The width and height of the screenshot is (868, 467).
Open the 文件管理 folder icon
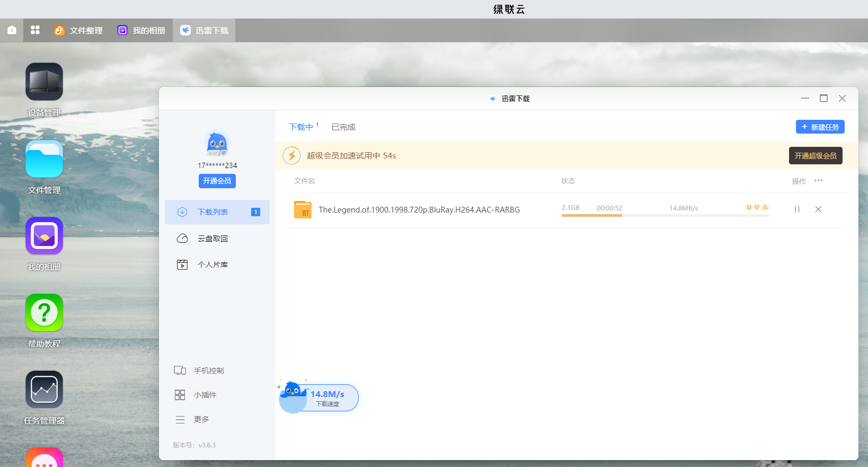pos(44,159)
